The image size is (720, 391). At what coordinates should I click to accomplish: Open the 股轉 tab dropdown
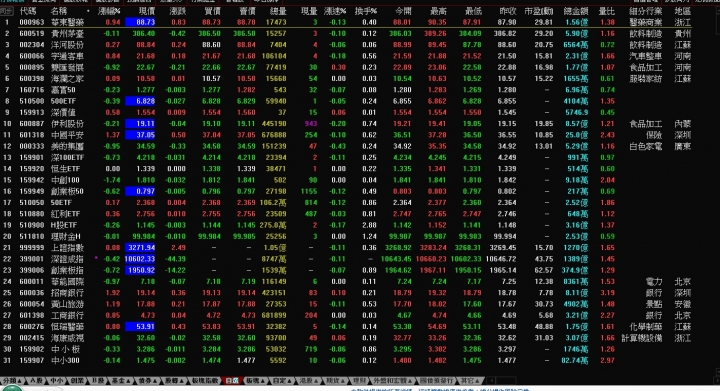pyautogui.click(x=174, y=380)
